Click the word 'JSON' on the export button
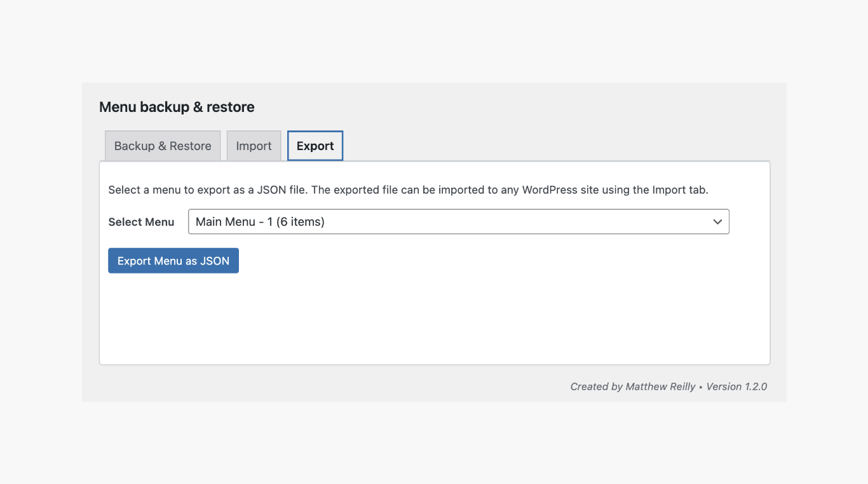868x484 pixels. 215,261
